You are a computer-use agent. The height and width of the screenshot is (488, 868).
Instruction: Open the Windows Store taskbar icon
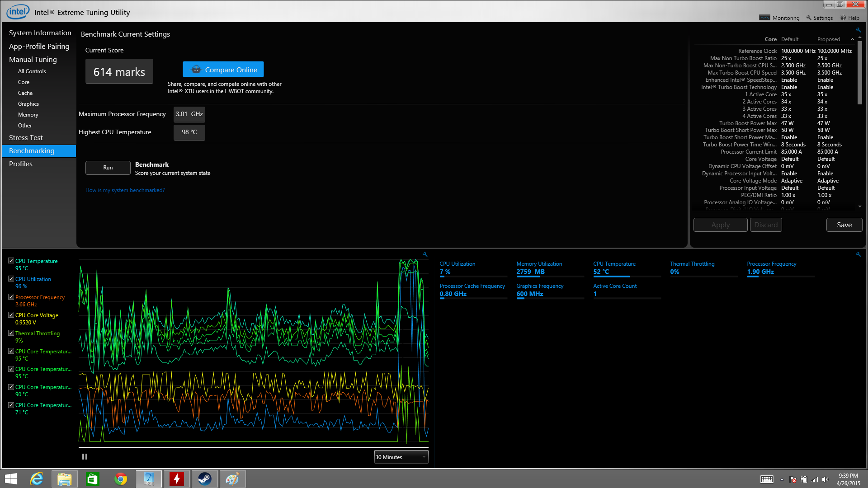[92, 479]
